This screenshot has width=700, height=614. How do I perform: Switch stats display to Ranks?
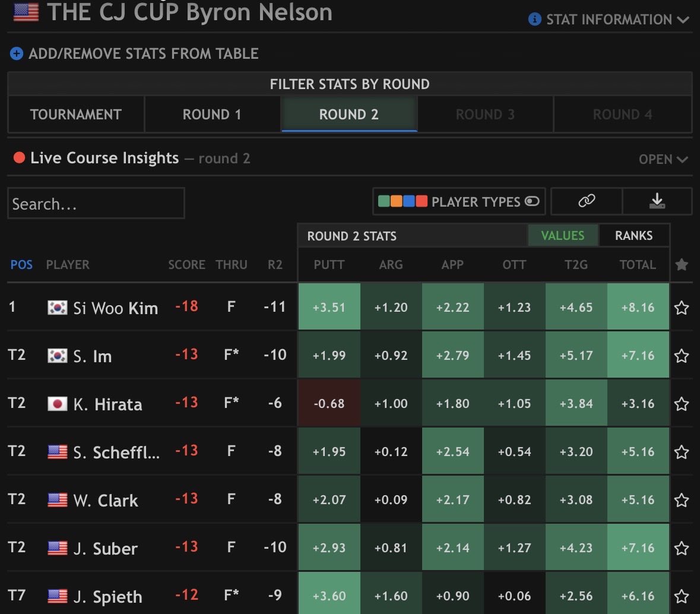pos(634,235)
